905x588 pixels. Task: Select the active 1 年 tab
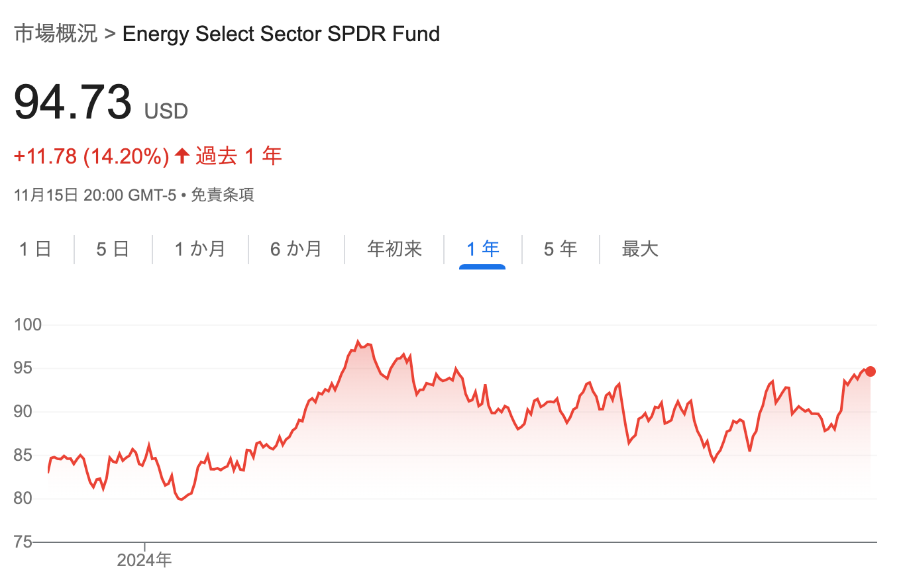point(482,249)
